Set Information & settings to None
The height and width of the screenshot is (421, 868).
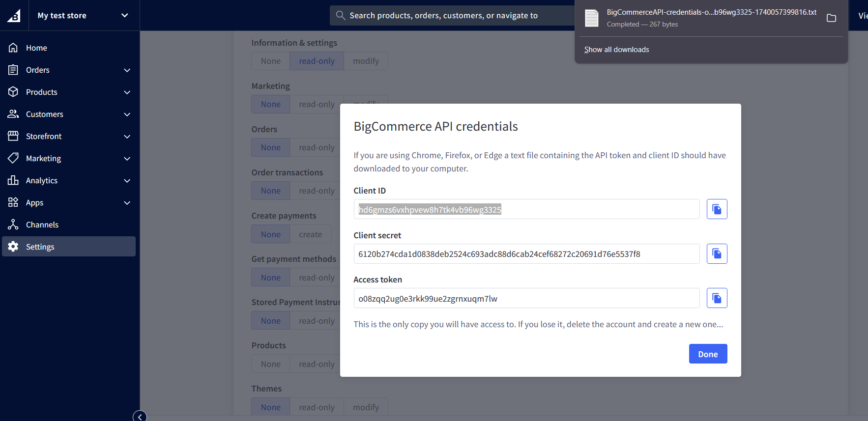pyautogui.click(x=271, y=61)
